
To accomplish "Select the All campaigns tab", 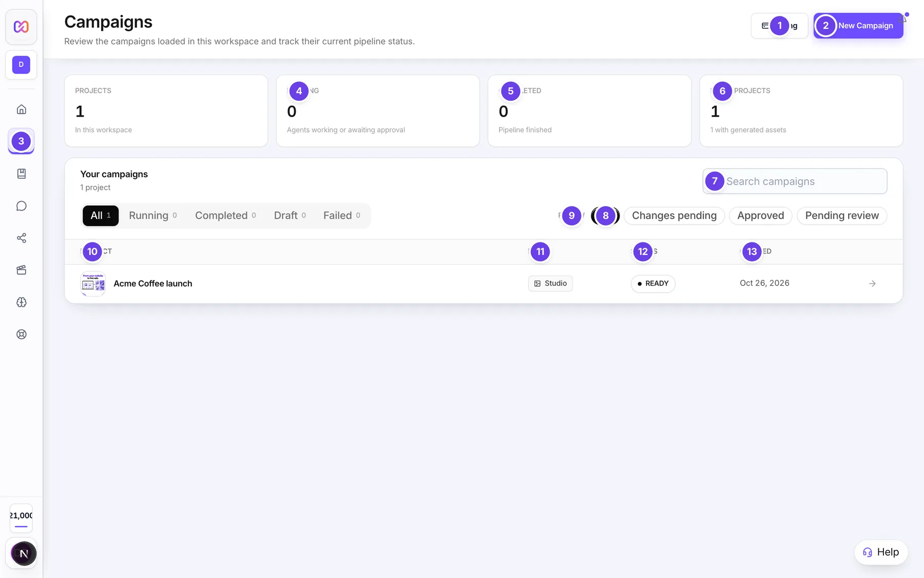I will [101, 216].
